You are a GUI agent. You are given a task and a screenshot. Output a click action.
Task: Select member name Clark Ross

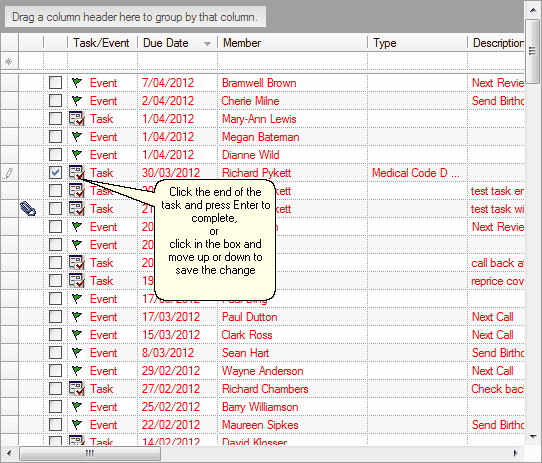pos(247,334)
